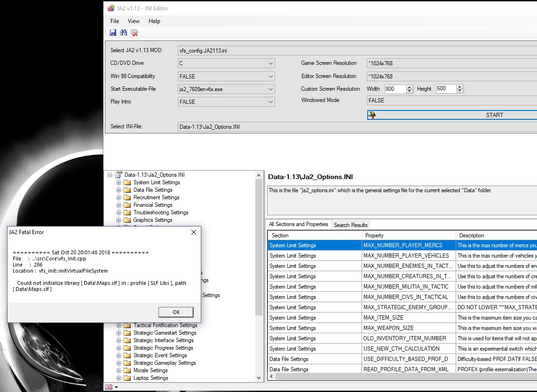Expand the Laptop Settings node
The image size is (537, 392).
(118, 378)
